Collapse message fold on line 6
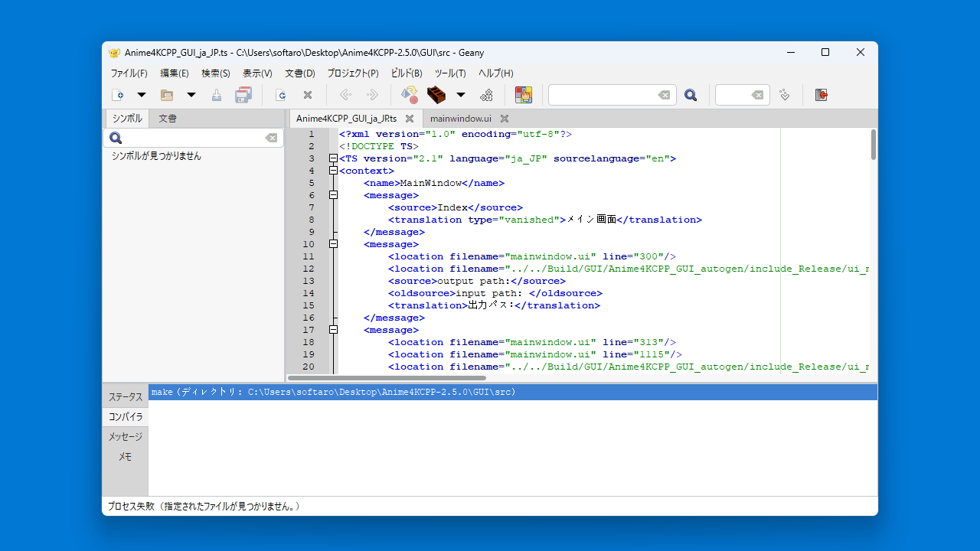This screenshot has width=980, height=551. [x=333, y=195]
